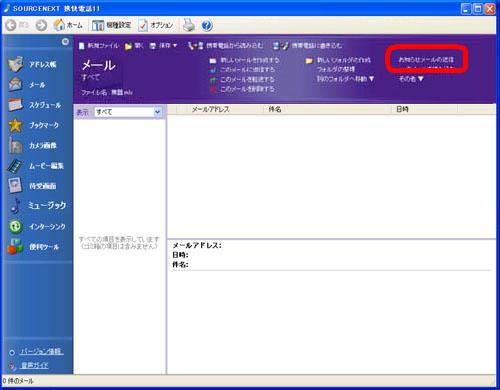500x390 pixels.
Task: Click the Forward arrow toolbar button
Action: [x=41, y=25]
